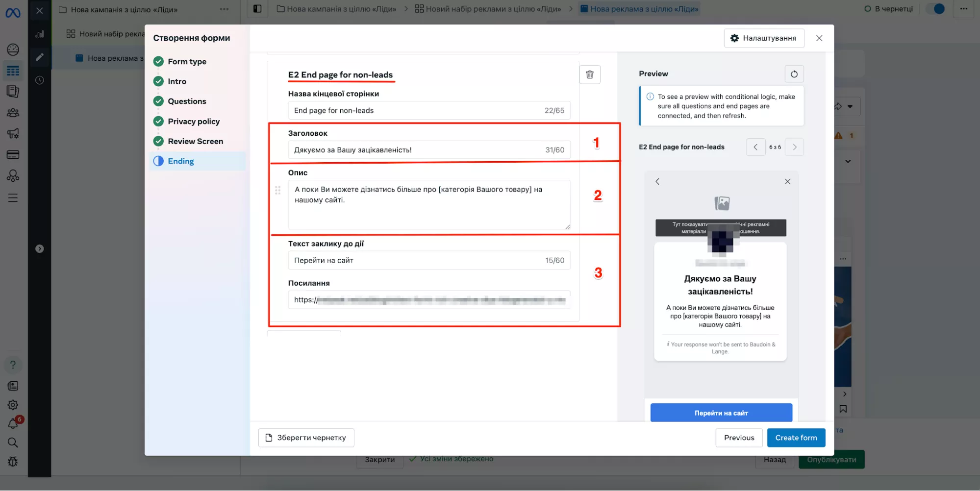Open billing card icon in sidebar
Image resolution: width=980 pixels, height=491 pixels.
pos(13,155)
